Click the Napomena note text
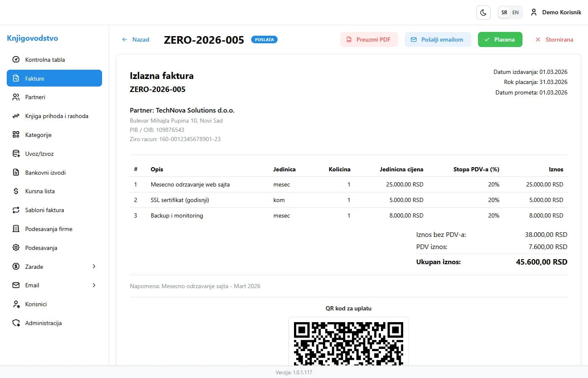Viewport: 588px width, 378px height. coord(195,286)
